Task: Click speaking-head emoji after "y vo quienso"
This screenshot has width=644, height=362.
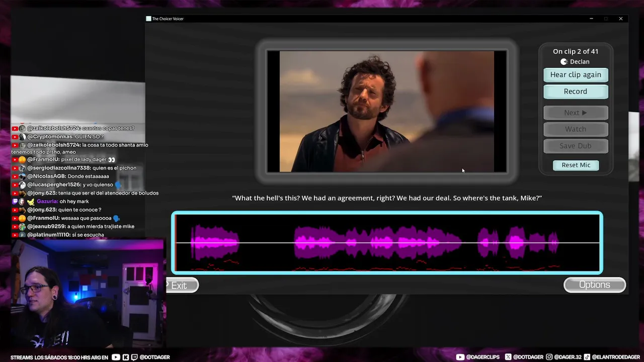Action: tap(118, 185)
